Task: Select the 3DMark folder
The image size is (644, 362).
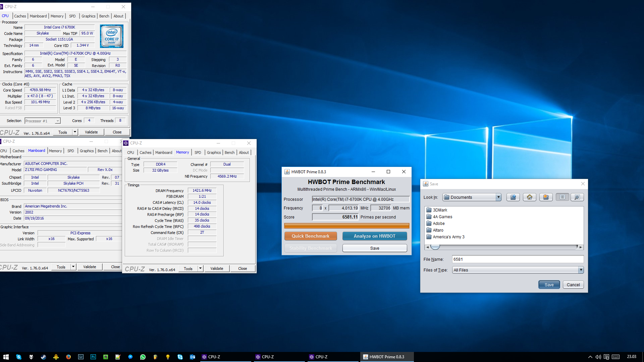Action: tap(437, 210)
